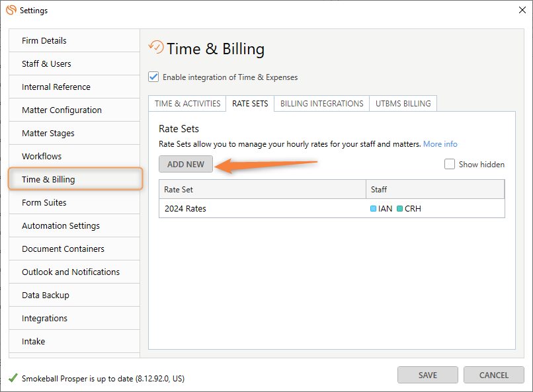This screenshot has height=392, width=533.
Task: Switch to the Time & Activities tab
Action: 187,104
